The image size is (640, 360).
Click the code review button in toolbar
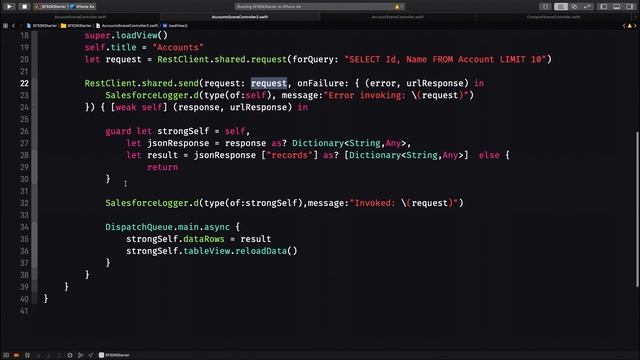coord(545,7)
